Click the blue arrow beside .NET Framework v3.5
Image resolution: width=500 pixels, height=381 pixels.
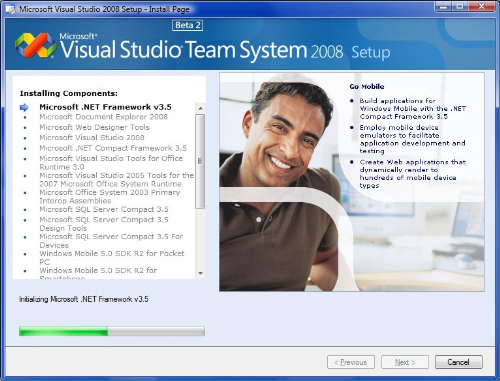tap(24, 107)
